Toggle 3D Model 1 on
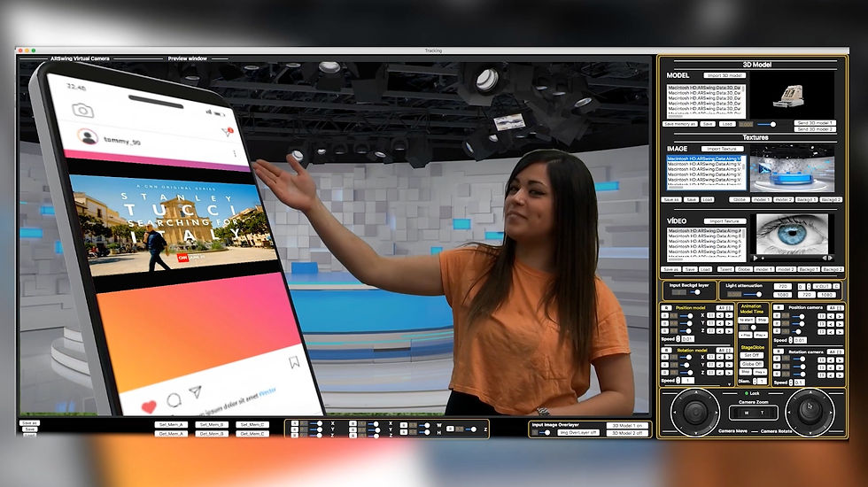Viewport: 868px width, 487px height. point(627,426)
